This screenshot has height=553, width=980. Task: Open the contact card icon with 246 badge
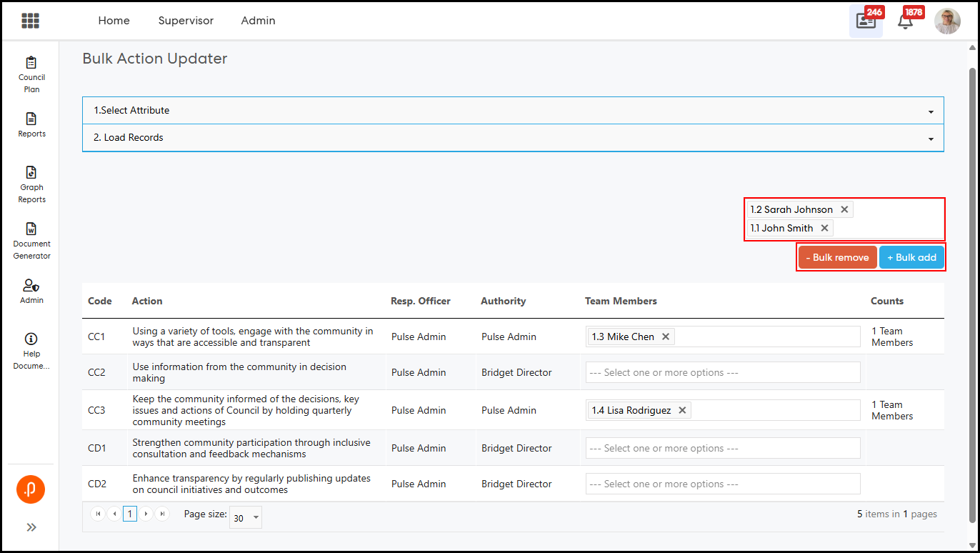(x=865, y=21)
